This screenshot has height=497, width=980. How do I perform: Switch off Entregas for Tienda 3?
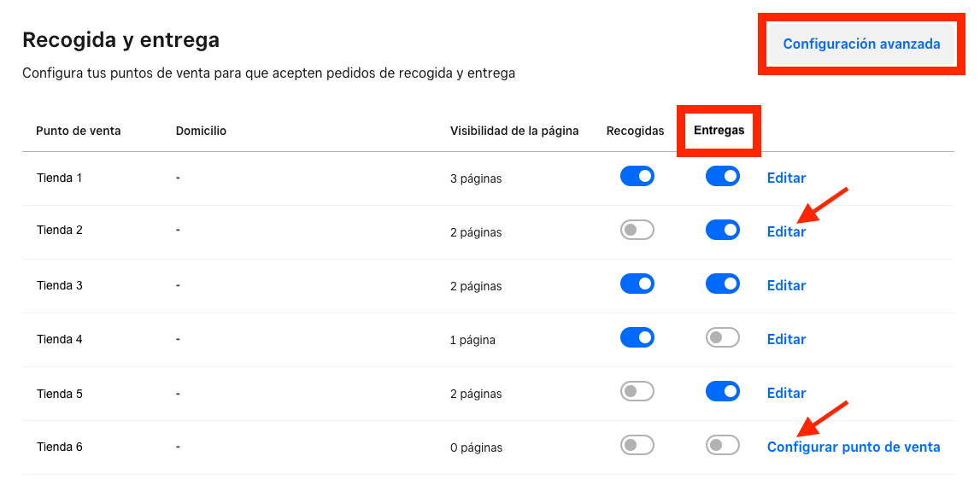click(723, 284)
